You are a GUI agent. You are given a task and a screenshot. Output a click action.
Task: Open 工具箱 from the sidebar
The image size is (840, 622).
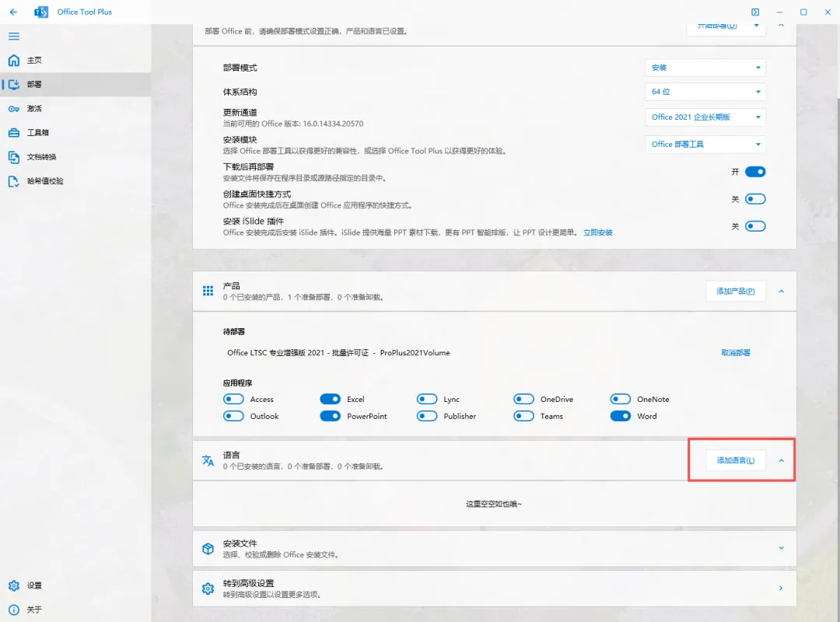click(75, 133)
